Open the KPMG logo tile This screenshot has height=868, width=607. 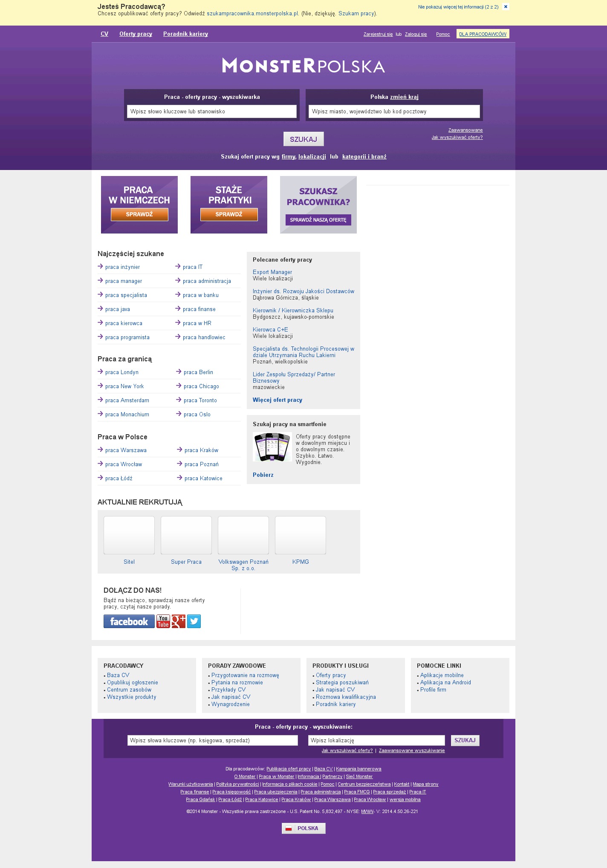tap(301, 535)
